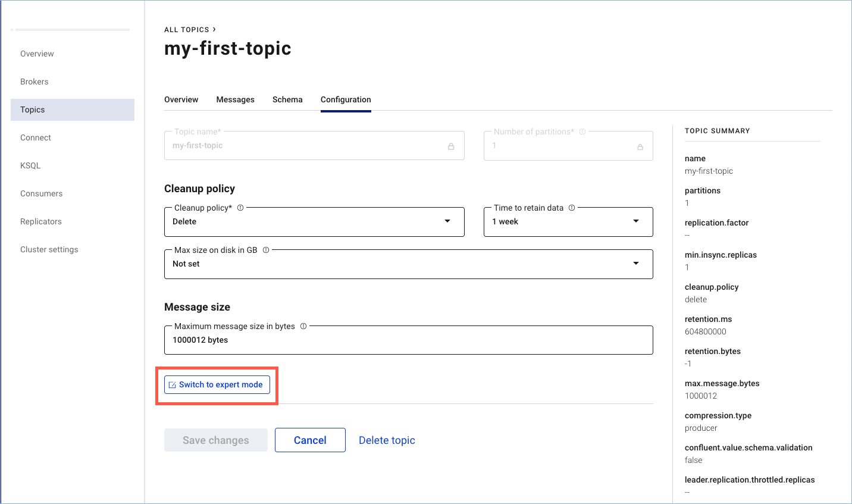
Task: Click the TOPIC SUMMARY heading
Action: 718,131
